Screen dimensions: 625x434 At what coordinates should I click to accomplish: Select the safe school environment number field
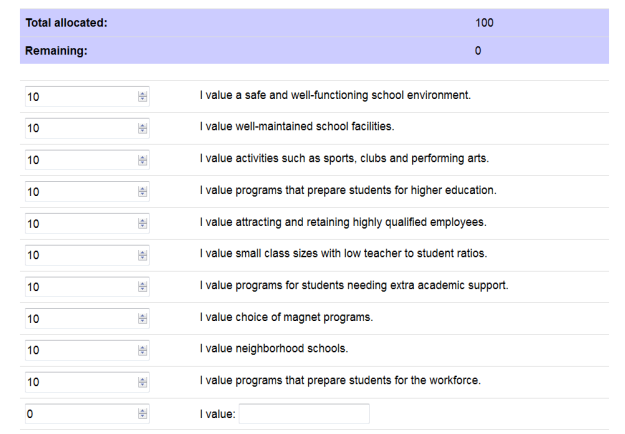(80, 97)
